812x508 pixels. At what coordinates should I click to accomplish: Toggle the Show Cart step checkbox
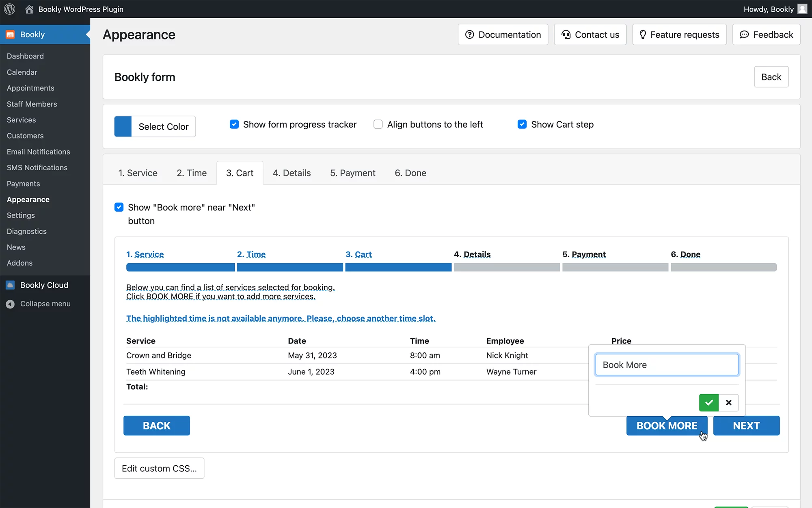click(522, 124)
